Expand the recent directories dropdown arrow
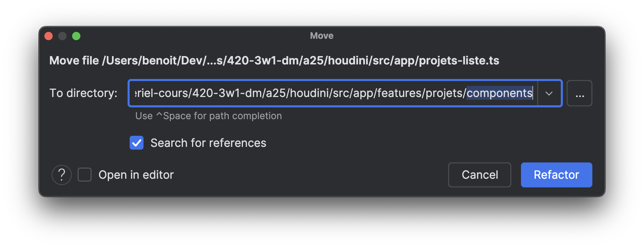Viewport: 644px width, 248px height. 549,94
